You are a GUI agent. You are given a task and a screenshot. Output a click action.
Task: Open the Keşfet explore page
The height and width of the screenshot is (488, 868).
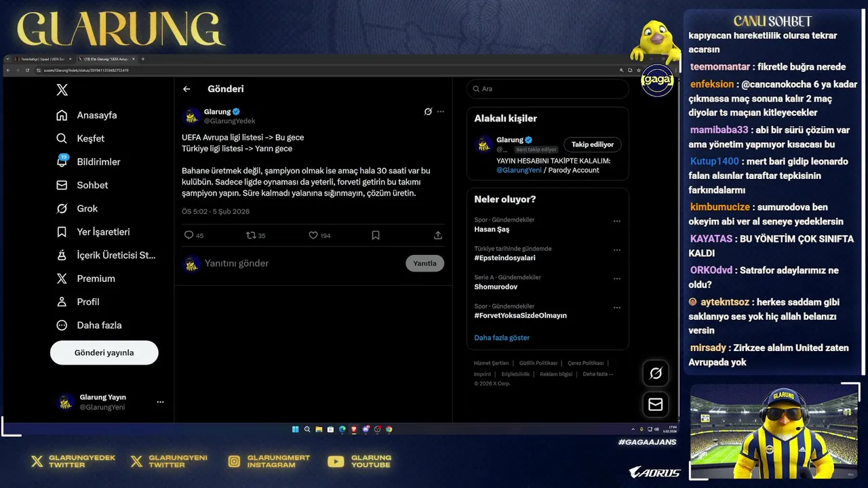(x=81, y=138)
